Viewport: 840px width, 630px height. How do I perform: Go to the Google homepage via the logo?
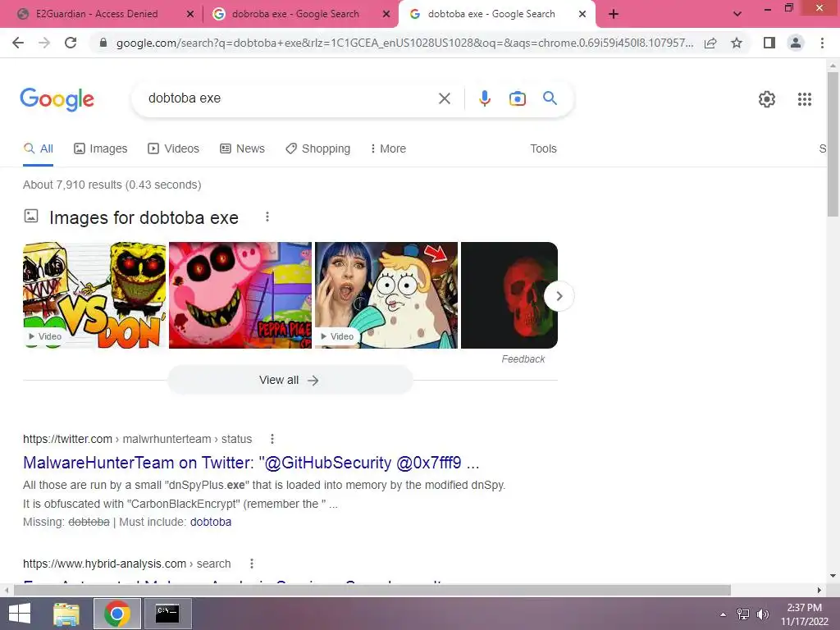(x=57, y=99)
